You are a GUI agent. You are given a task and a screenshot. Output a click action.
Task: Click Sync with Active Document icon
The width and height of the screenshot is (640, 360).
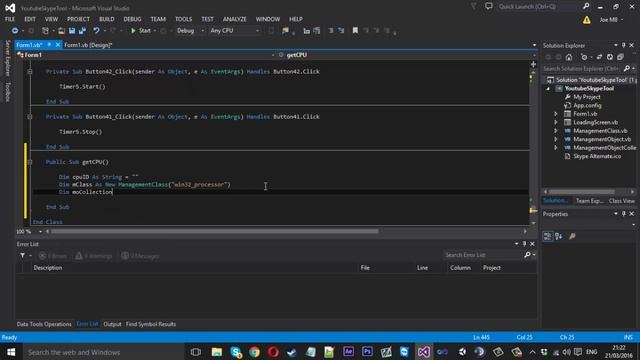[x=599, y=57]
